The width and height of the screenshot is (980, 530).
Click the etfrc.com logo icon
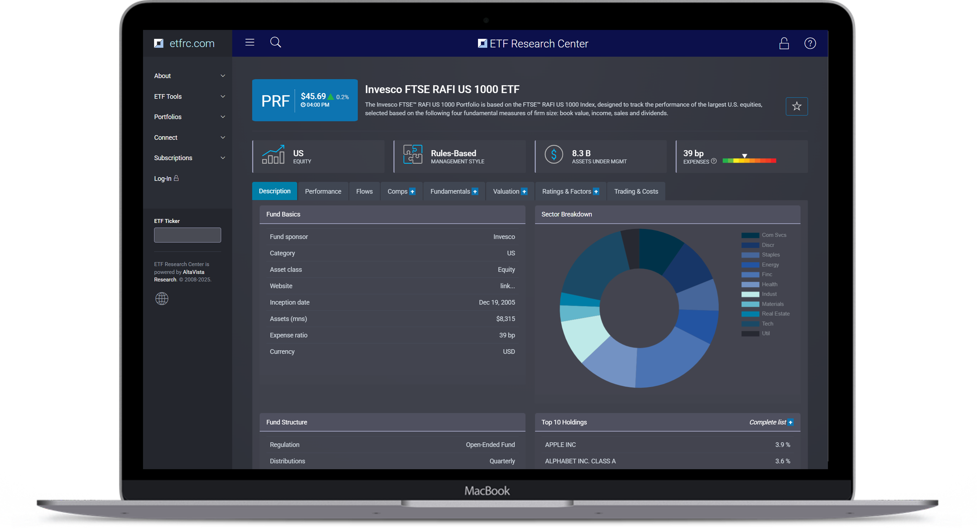159,43
